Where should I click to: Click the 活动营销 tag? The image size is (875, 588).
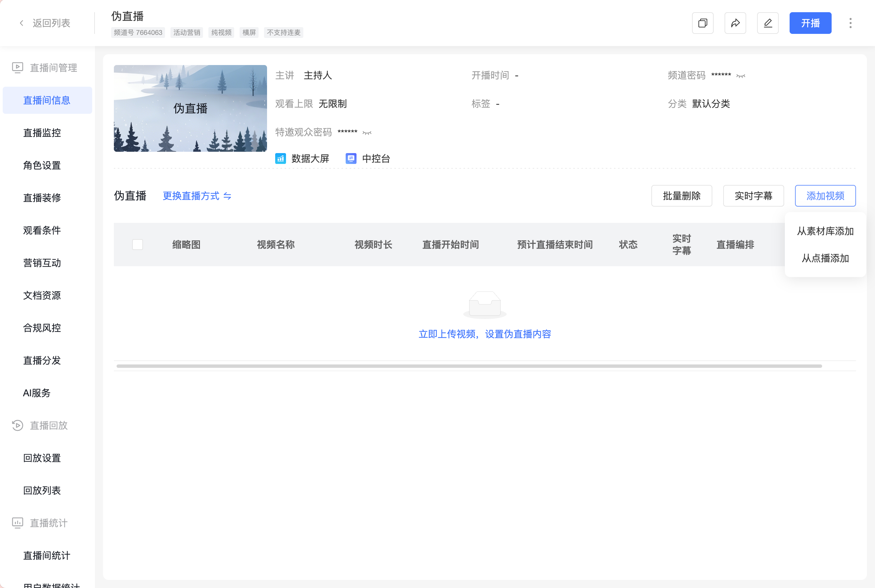pyautogui.click(x=186, y=33)
